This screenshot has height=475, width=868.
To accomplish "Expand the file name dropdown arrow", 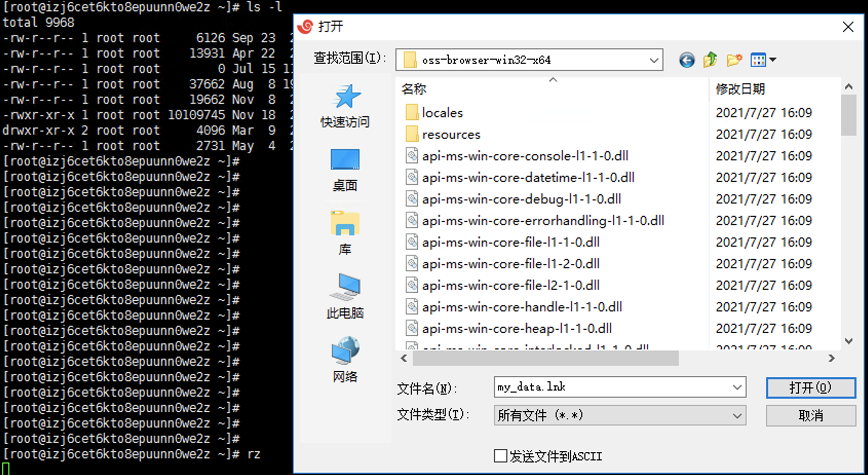I will click(x=737, y=387).
